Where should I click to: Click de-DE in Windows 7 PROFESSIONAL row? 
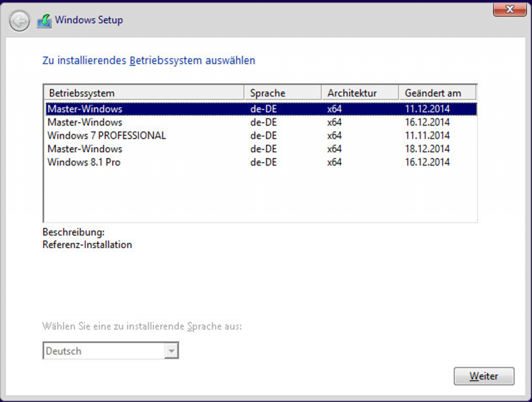263,135
